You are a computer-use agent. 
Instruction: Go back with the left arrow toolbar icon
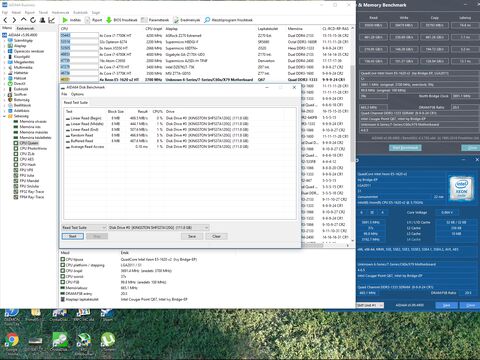pyautogui.click(x=5, y=20)
